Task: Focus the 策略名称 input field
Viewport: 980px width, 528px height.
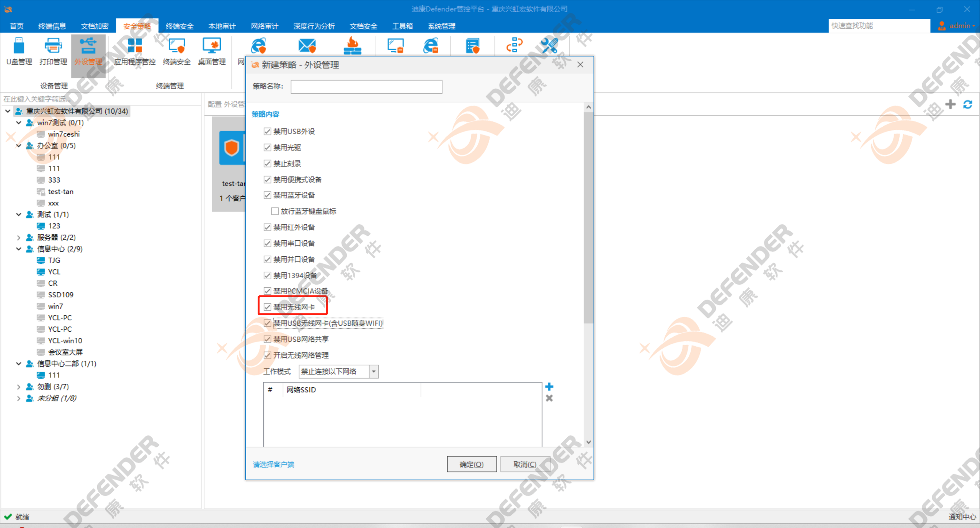Action: coord(366,87)
